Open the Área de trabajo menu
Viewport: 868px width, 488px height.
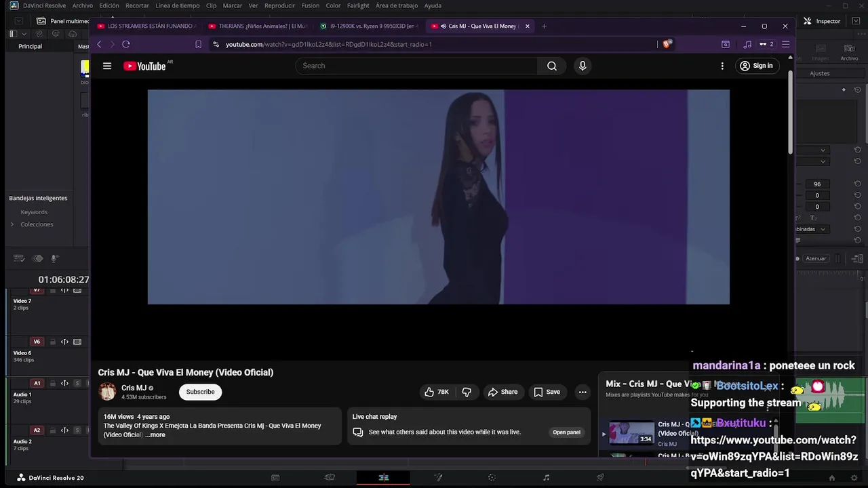click(x=397, y=5)
